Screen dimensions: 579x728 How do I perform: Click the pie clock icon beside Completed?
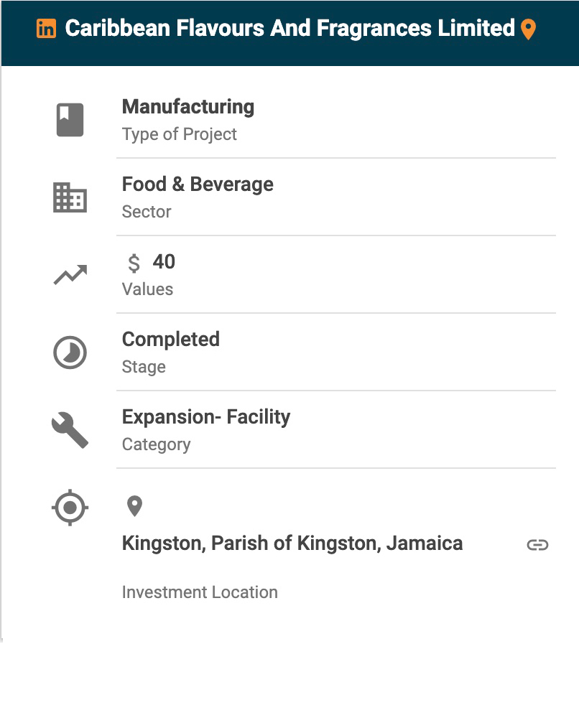(70, 353)
